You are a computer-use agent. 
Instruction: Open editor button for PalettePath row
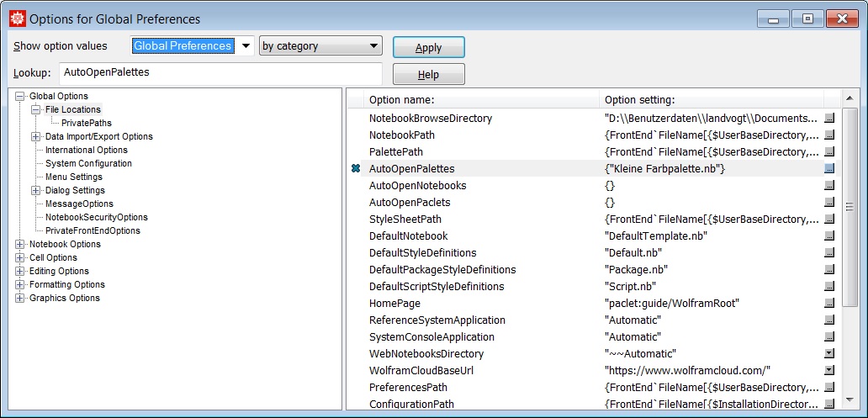click(828, 151)
